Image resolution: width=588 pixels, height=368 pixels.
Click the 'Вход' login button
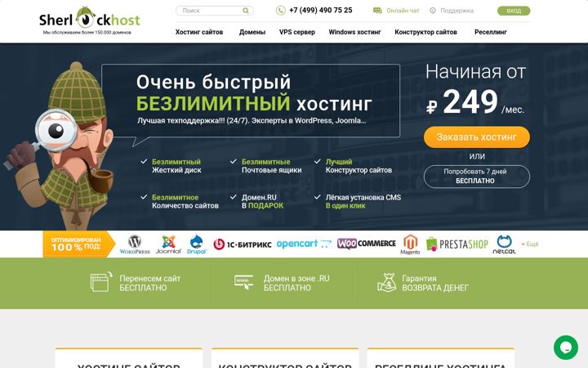[514, 11]
